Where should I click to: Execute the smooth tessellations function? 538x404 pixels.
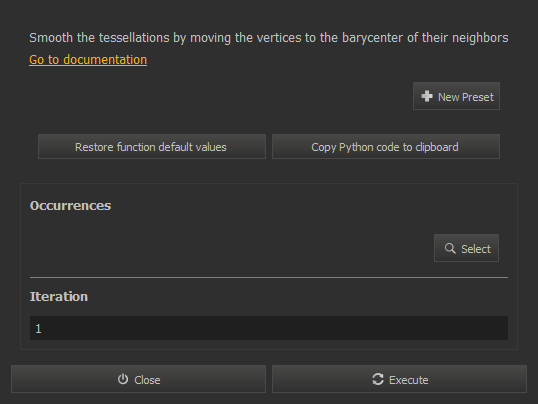pos(399,379)
